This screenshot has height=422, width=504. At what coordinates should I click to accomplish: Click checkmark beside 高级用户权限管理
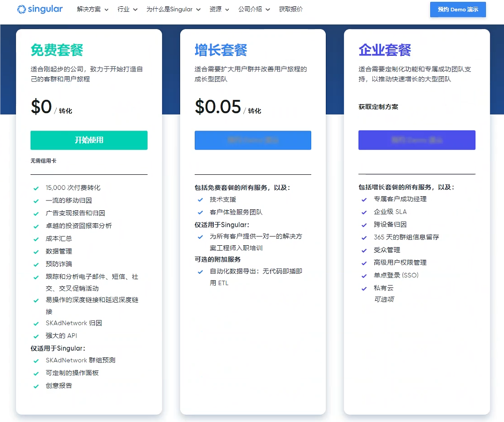click(x=364, y=263)
